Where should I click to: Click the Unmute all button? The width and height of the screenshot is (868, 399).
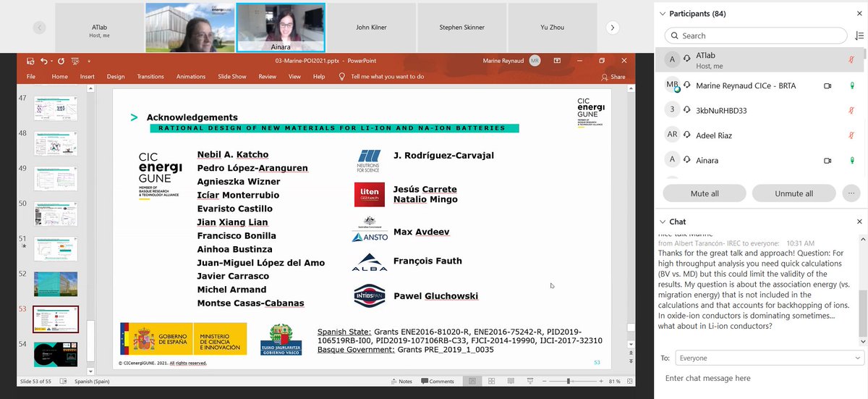[x=794, y=193]
